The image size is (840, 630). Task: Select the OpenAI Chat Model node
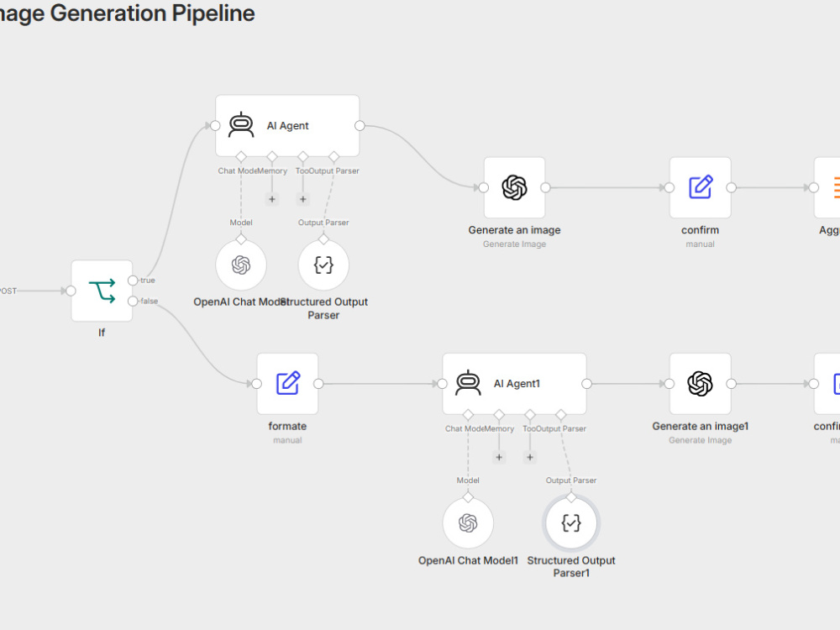pyautogui.click(x=241, y=265)
